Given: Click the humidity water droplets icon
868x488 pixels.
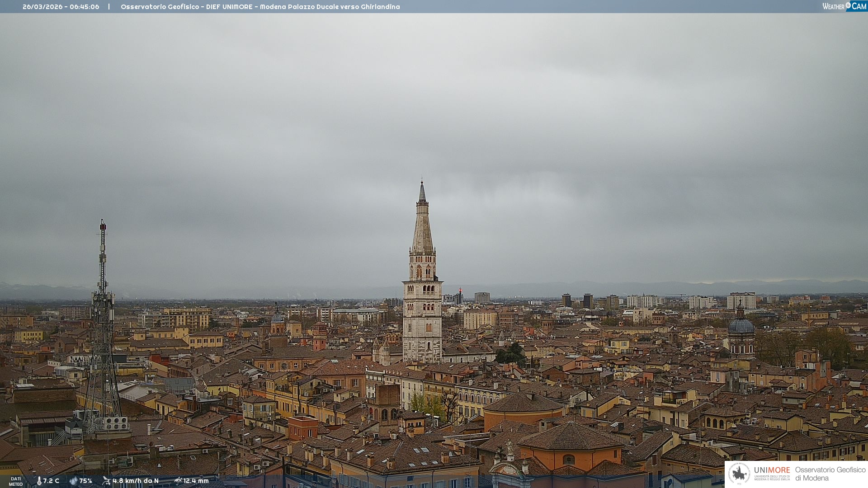Looking at the screenshot, I should point(73,481).
